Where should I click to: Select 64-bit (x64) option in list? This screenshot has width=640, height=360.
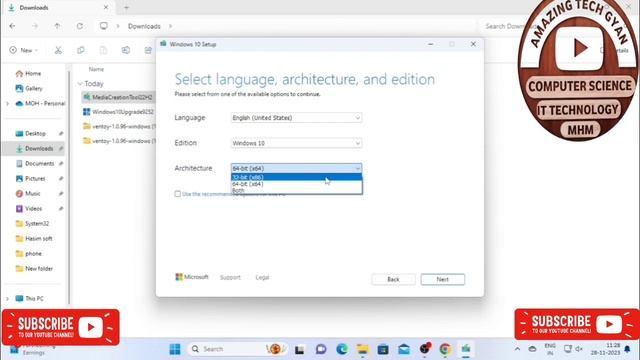click(296, 184)
